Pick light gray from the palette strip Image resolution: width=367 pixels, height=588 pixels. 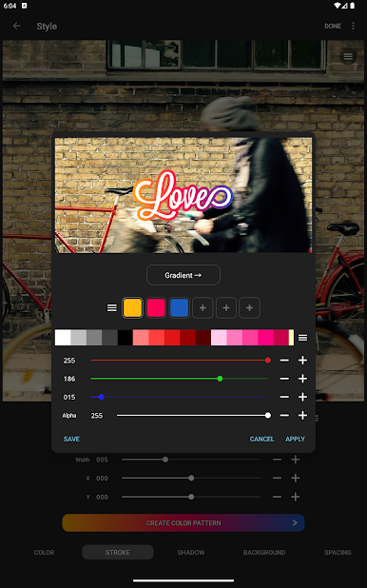click(78, 338)
